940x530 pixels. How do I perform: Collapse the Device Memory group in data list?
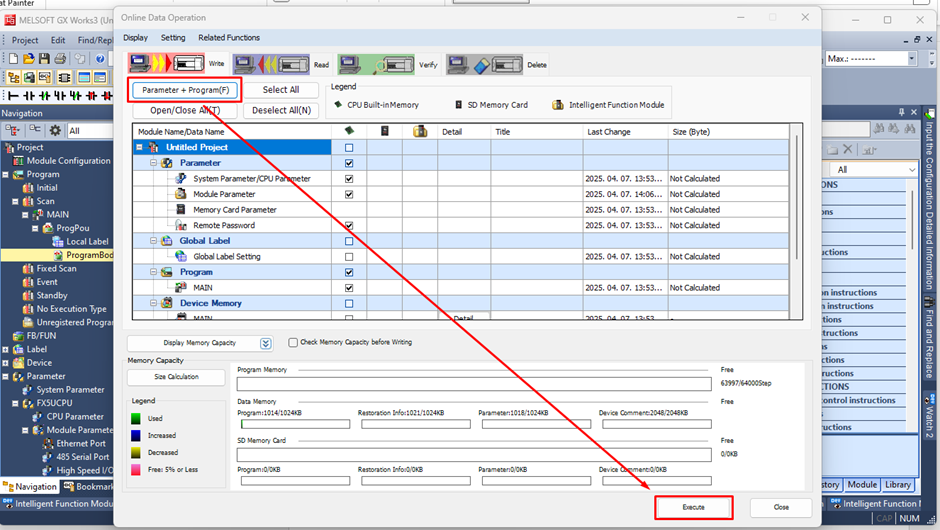pyautogui.click(x=153, y=303)
